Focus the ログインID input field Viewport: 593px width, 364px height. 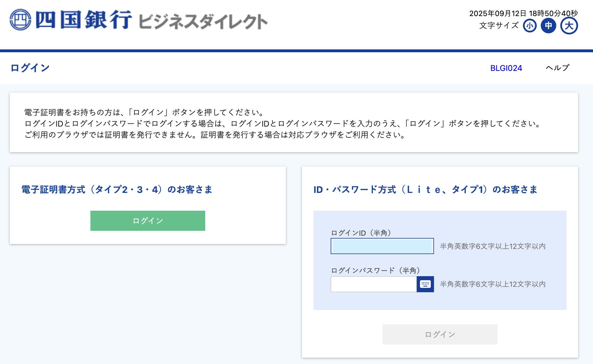pyautogui.click(x=382, y=246)
